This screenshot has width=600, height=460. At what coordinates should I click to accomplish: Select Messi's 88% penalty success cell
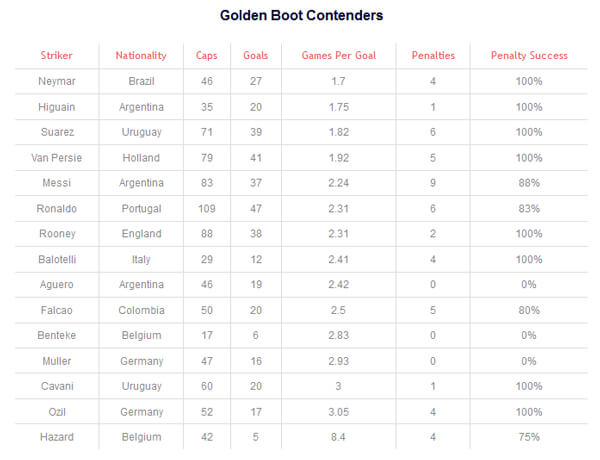[529, 183]
